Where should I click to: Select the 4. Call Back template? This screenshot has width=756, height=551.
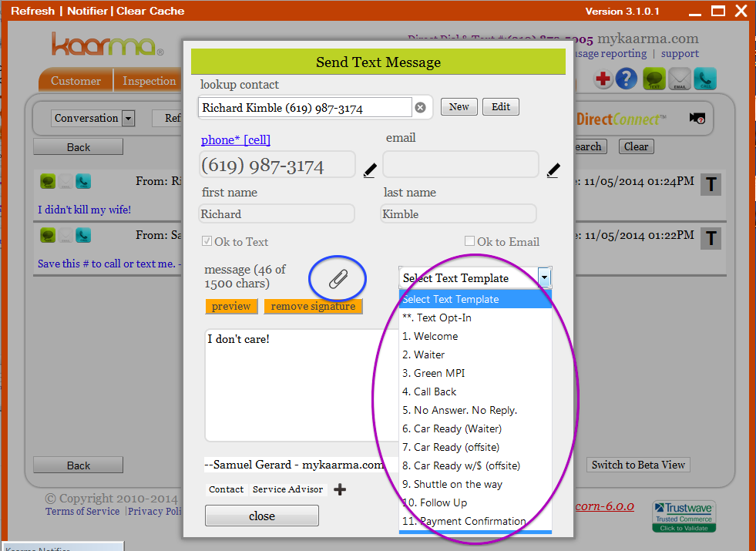(x=475, y=392)
